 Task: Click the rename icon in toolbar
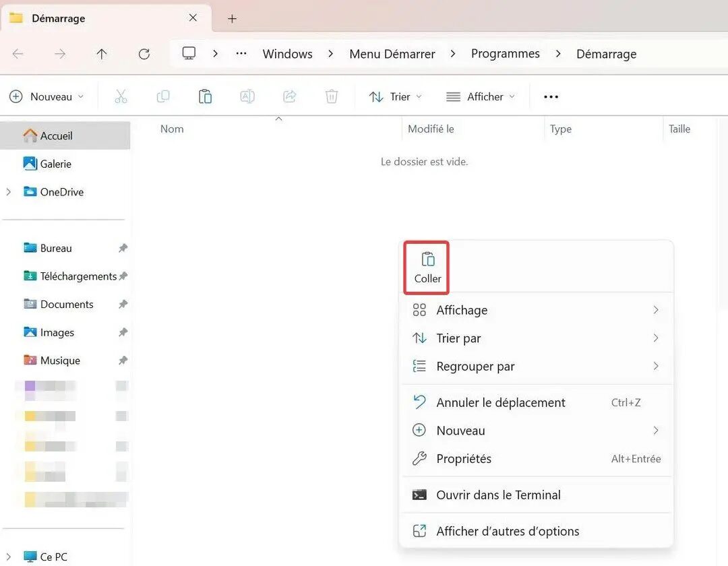tap(247, 96)
